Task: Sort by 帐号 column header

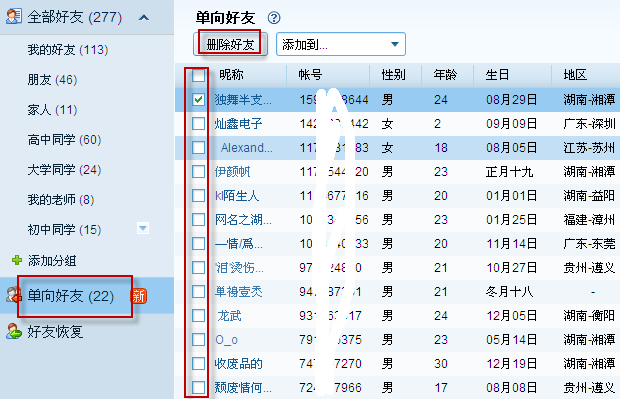Action: coord(310,74)
